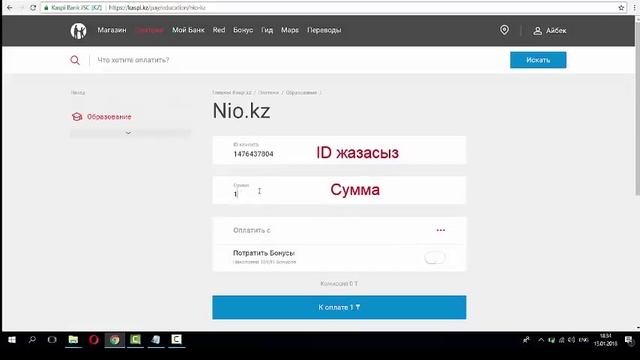Open File Explorer from taskbar

click(x=73, y=340)
